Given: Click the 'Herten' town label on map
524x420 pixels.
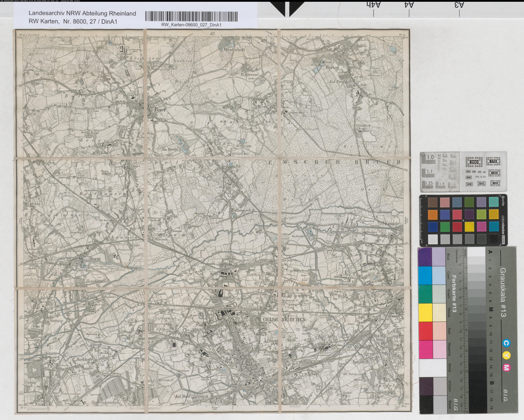Looking at the screenshot, I should 333,67.
